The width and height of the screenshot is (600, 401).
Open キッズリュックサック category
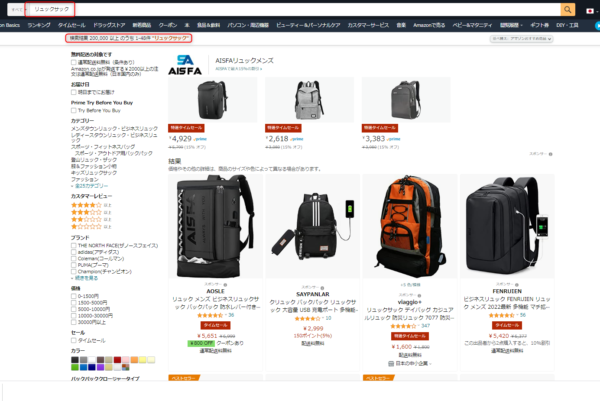(x=94, y=173)
